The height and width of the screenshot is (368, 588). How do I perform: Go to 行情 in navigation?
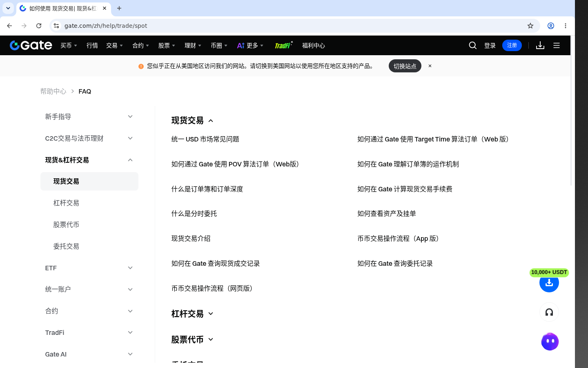coord(92,45)
